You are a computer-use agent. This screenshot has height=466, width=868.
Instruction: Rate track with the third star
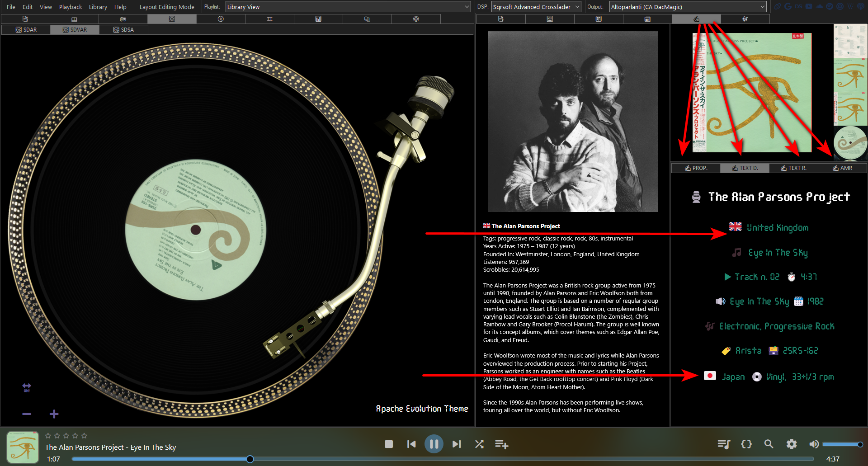[66, 436]
